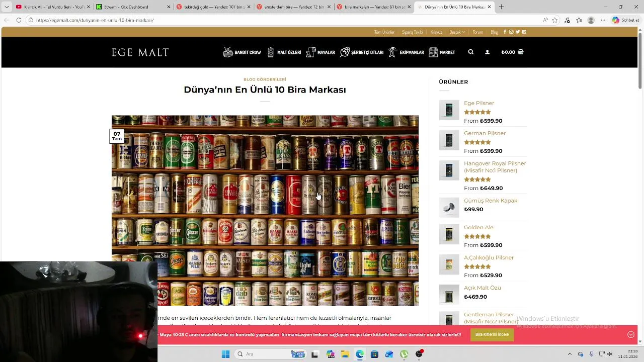Viewport: 644px width, 362px height.
Task: Open the browser profile avatar icon
Action: point(591,20)
